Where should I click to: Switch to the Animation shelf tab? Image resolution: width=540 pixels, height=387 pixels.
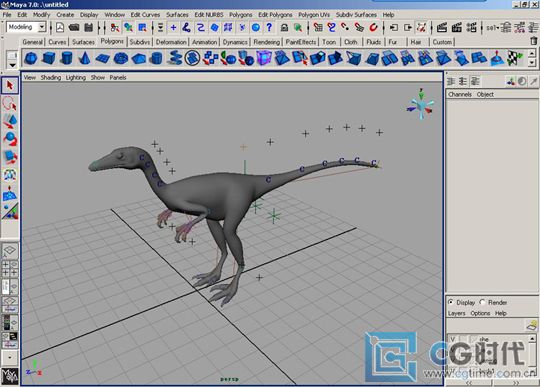coord(205,42)
